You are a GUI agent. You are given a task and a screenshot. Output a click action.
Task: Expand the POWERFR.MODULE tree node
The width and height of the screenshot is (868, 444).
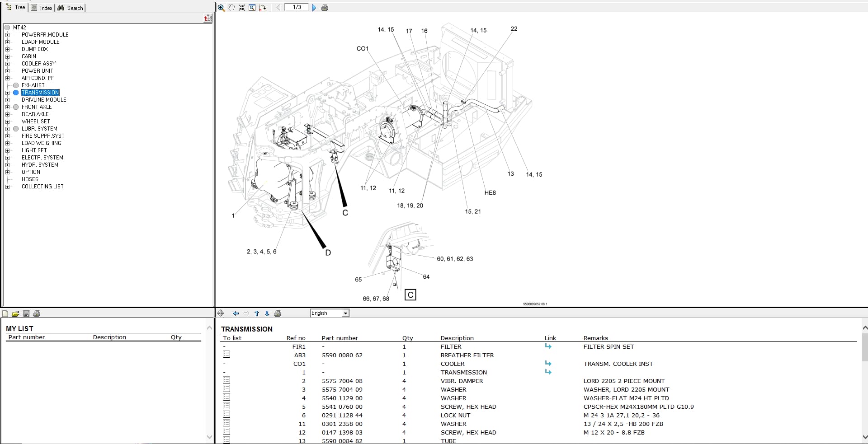pyautogui.click(x=7, y=35)
